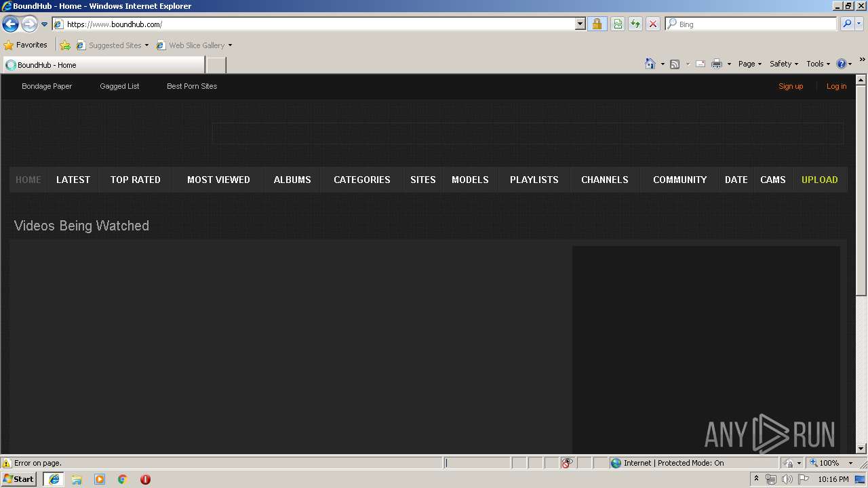868x488 pixels.
Task: Select the TOP RATED navigation item
Action: [136, 180]
